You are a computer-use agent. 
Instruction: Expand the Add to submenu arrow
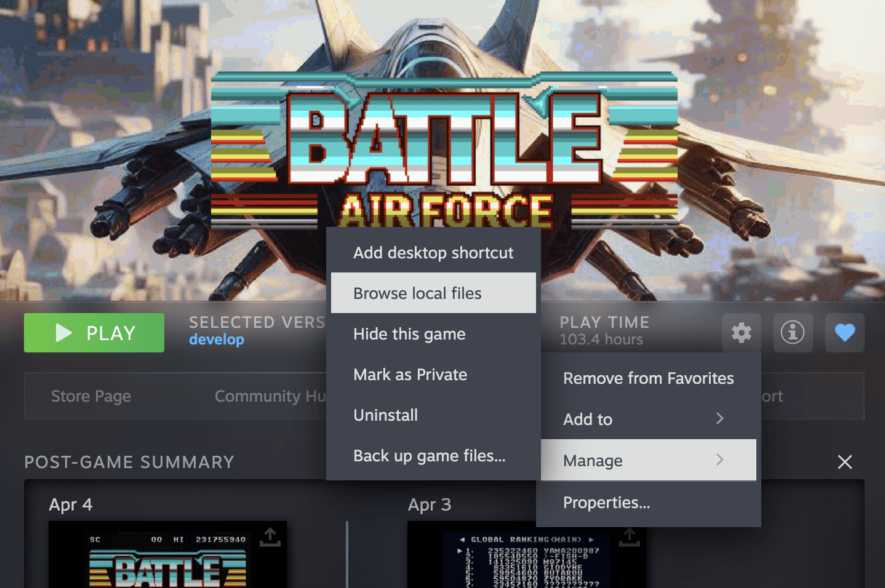(x=719, y=419)
